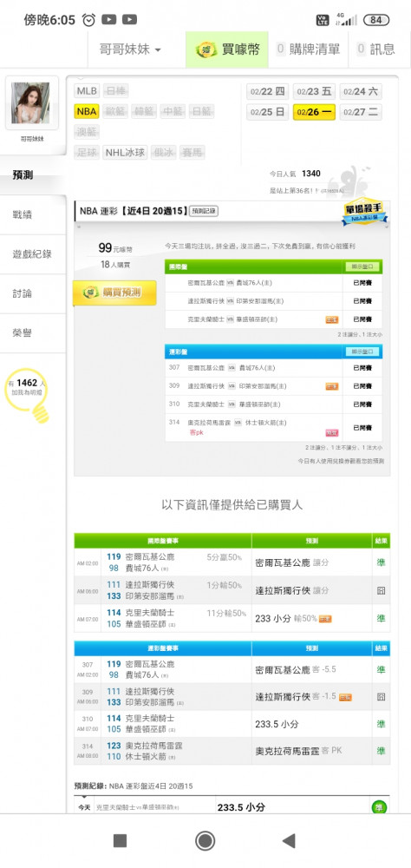Screen dimensions: 411x868
Task: Click the yellow 購買預測 button
Action: point(114,293)
